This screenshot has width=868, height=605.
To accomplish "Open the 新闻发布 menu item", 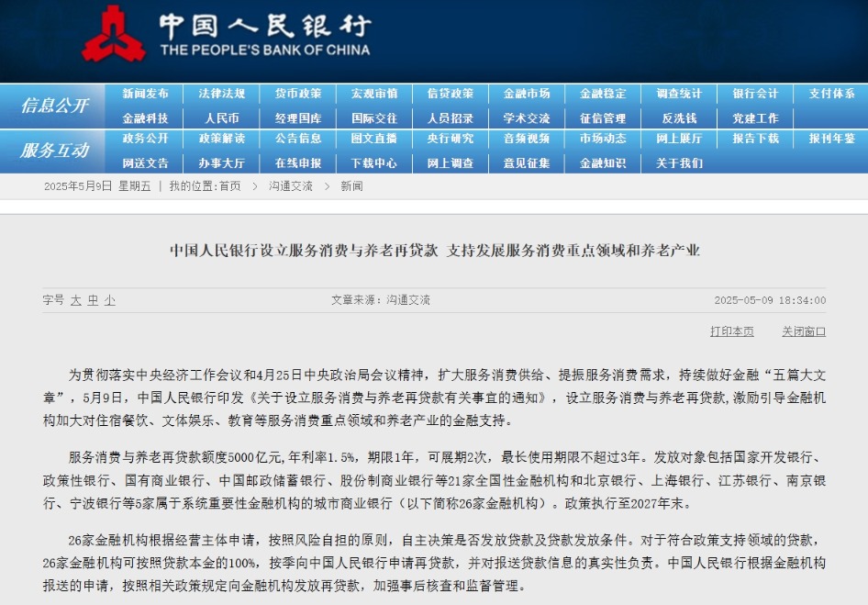I will (x=145, y=94).
